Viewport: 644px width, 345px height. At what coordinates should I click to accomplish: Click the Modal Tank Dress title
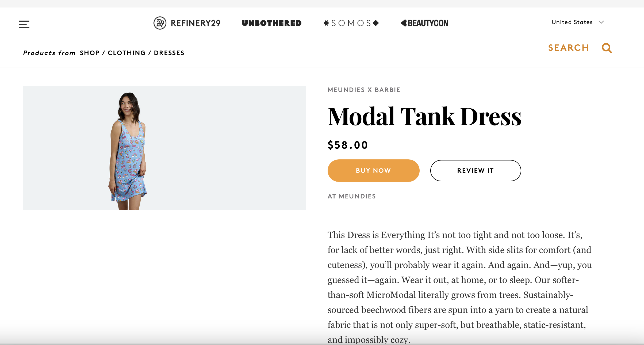pyautogui.click(x=424, y=117)
